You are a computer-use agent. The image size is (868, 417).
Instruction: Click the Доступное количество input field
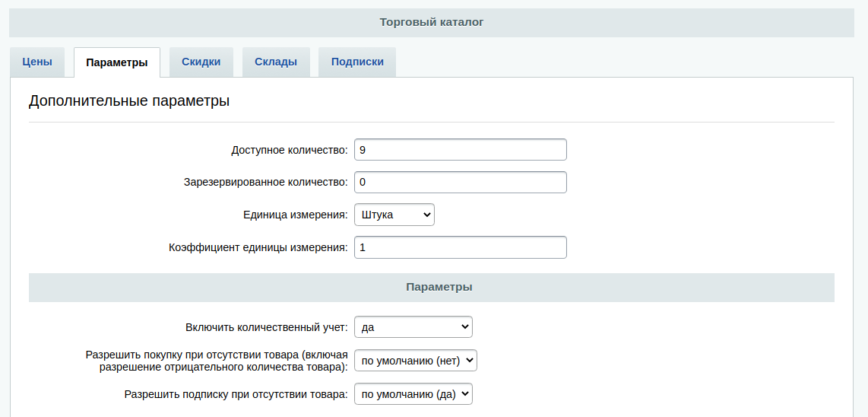(460, 150)
